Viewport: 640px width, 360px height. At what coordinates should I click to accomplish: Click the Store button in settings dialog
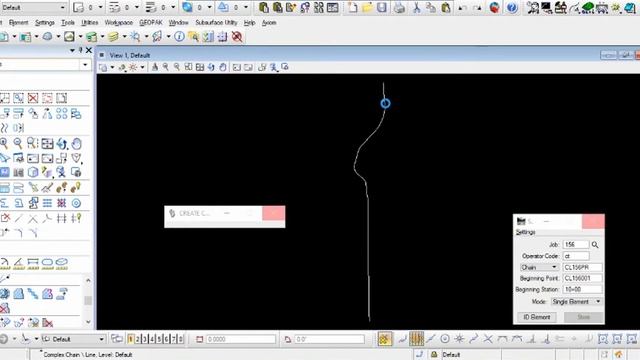[583, 317]
